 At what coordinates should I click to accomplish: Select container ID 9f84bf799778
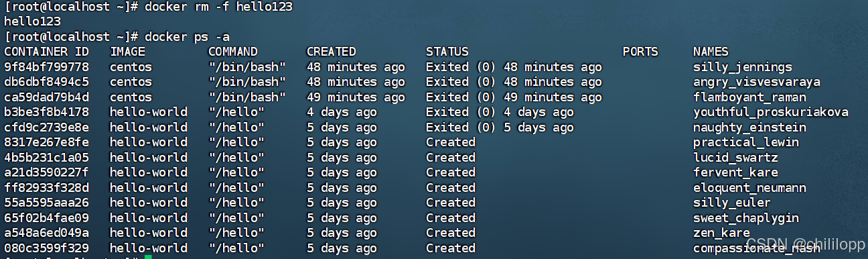tap(46, 67)
